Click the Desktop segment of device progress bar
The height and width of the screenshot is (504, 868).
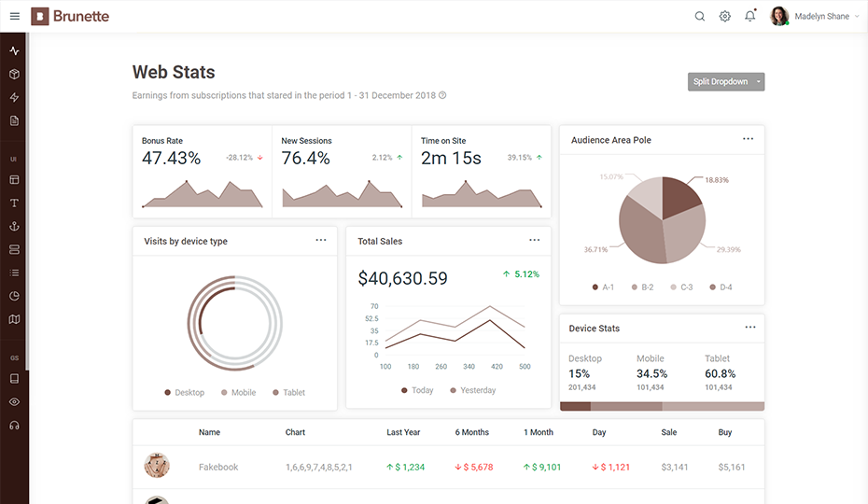pyautogui.click(x=575, y=407)
